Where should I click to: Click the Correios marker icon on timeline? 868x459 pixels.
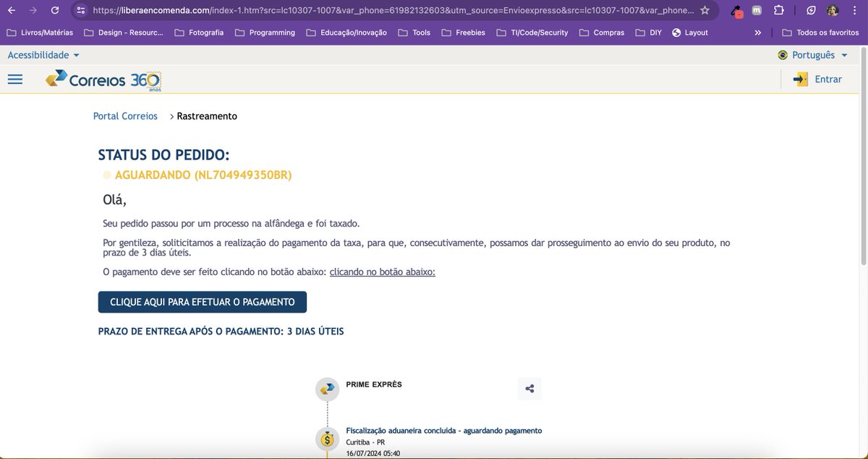point(327,389)
